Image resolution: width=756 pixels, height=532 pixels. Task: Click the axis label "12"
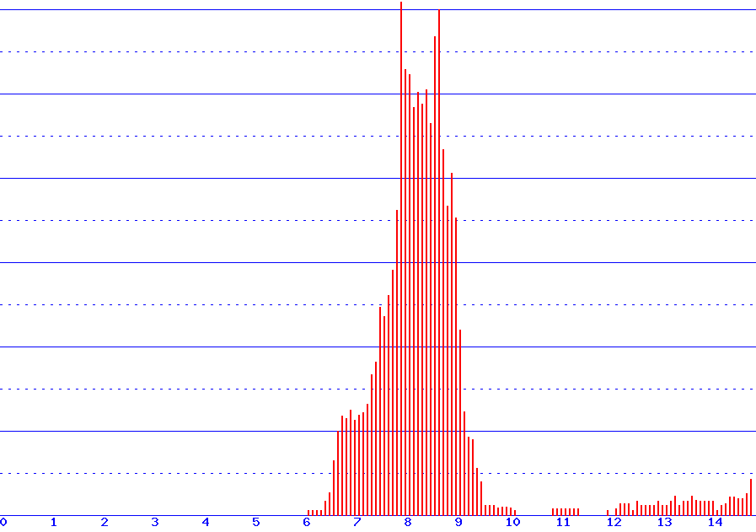pyautogui.click(x=614, y=522)
